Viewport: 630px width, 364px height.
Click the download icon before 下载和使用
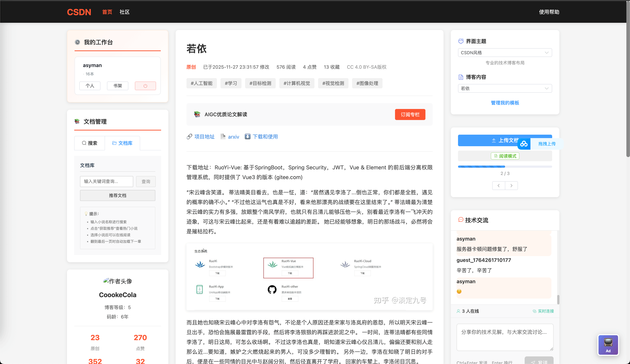point(247,137)
